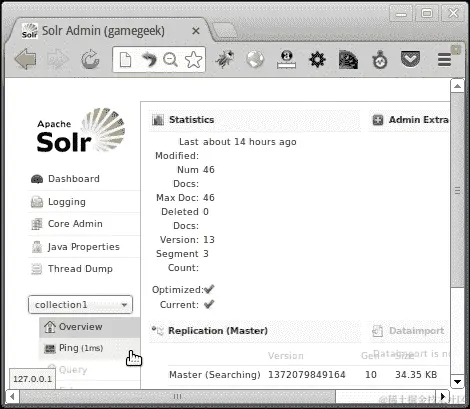The width and height of the screenshot is (470, 409).
Task: Click the Version value 13
Action: point(209,240)
